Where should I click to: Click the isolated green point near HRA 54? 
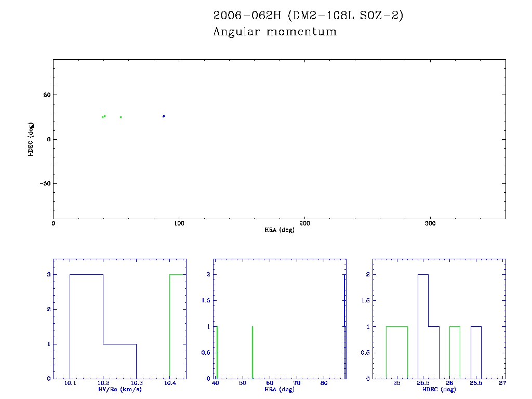121,117
